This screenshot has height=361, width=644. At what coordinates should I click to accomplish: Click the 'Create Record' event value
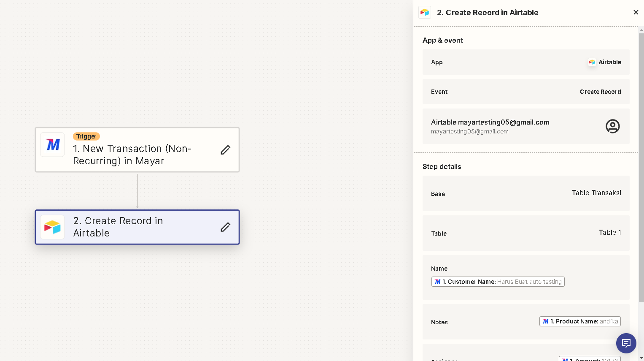[600, 92]
